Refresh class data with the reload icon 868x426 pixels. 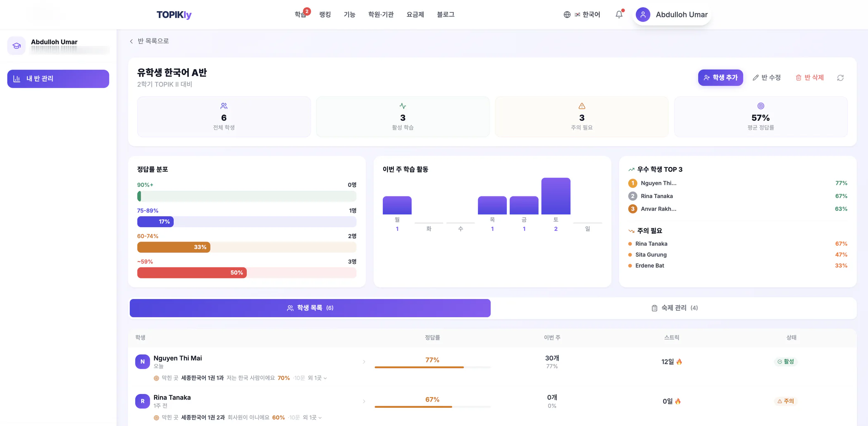click(x=840, y=78)
